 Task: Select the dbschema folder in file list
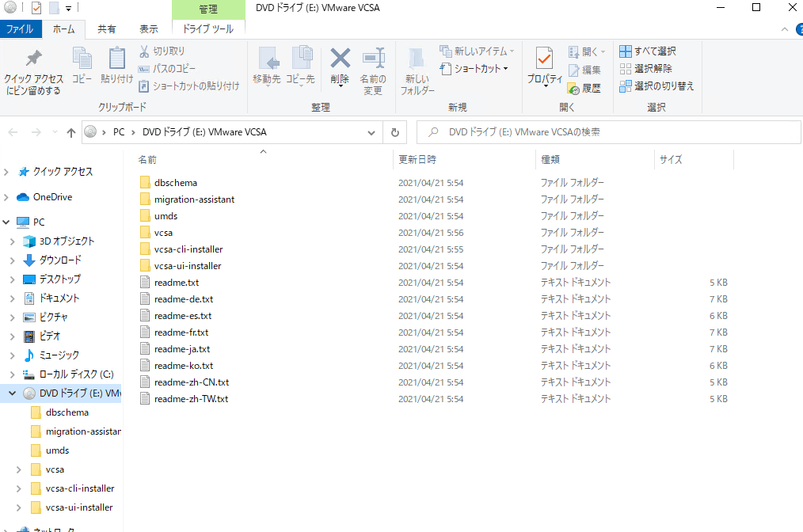176,183
